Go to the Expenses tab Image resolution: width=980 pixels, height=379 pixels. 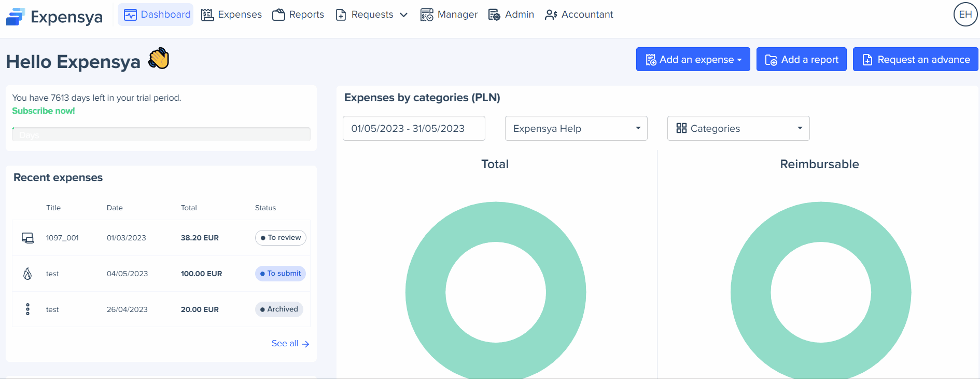tap(232, 15)
